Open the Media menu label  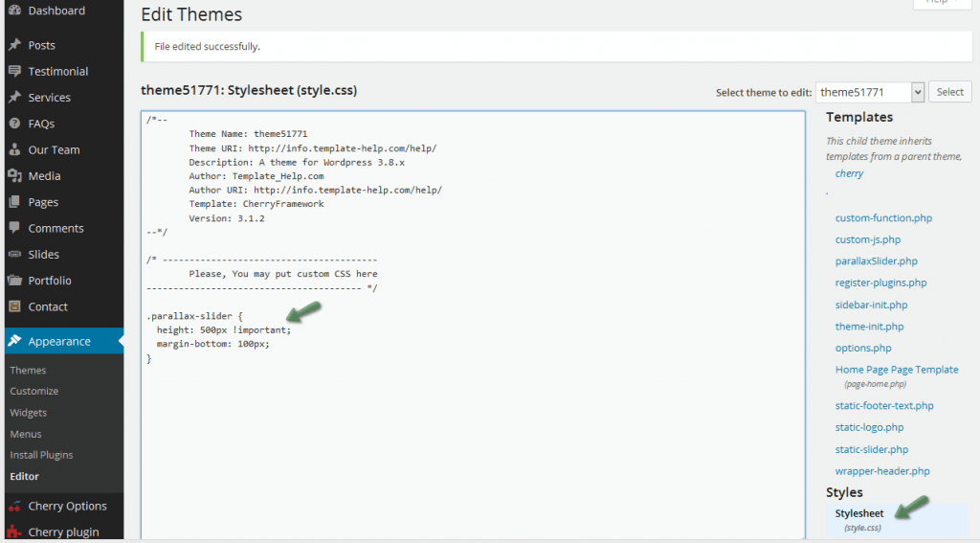[44, 176]
